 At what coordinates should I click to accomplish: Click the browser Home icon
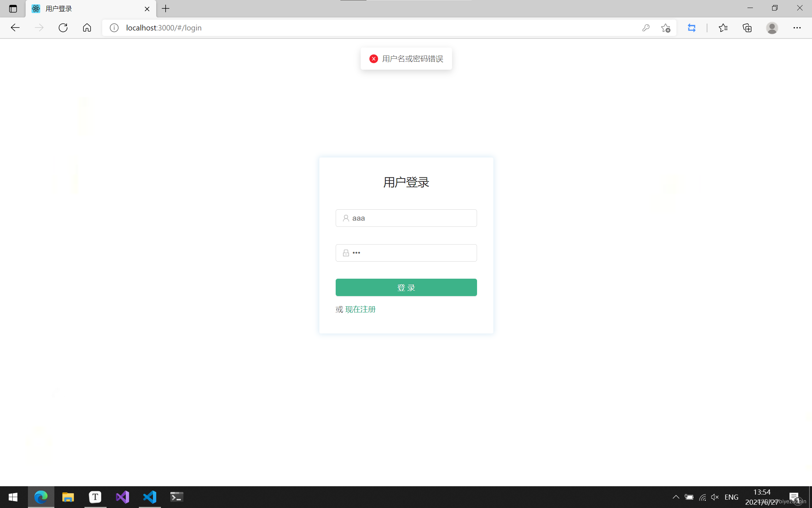tap(87, 28)
